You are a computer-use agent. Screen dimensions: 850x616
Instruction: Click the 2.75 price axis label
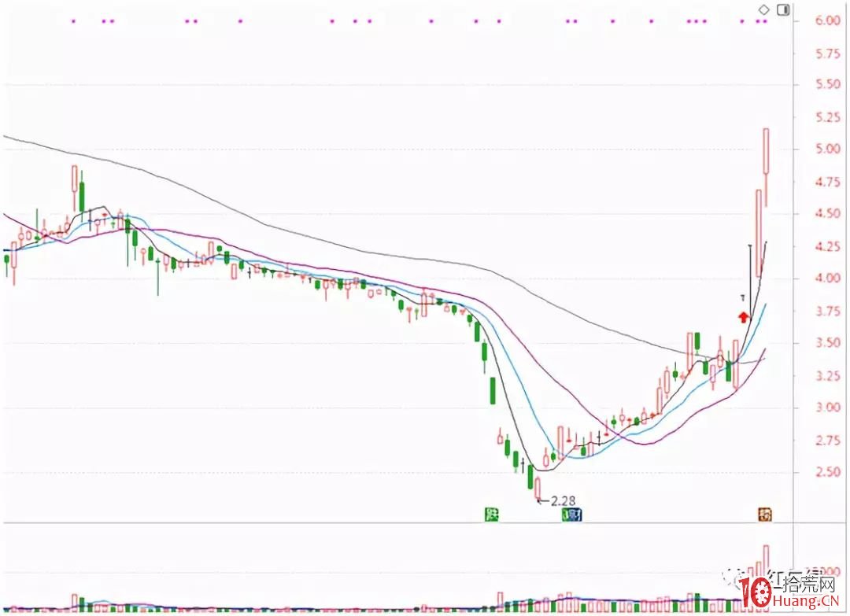tap(828, 441)
